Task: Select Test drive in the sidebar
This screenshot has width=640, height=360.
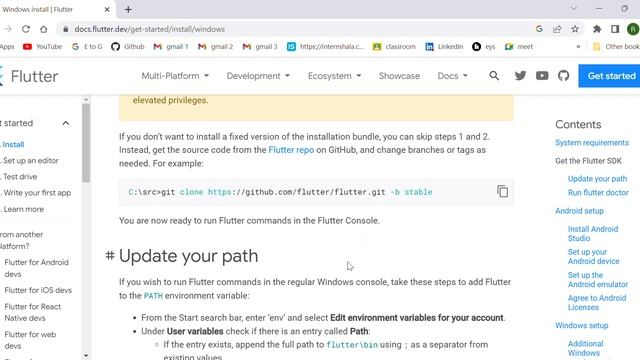Action: click(x=20, y=177)
